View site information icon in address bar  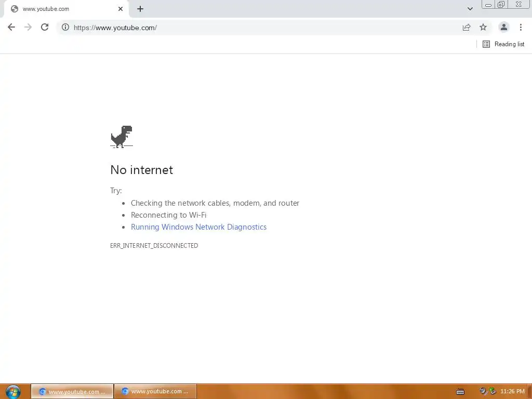pos(65,27)
